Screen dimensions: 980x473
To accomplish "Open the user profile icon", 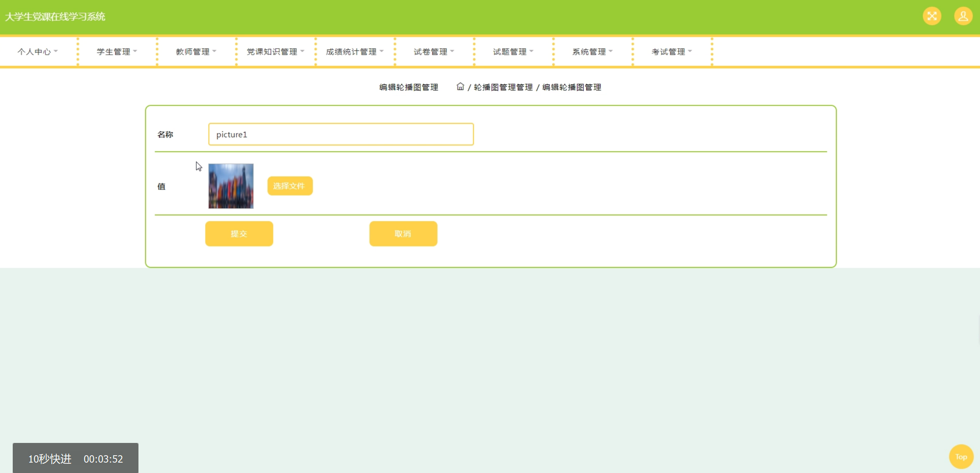I will point(963,16).
